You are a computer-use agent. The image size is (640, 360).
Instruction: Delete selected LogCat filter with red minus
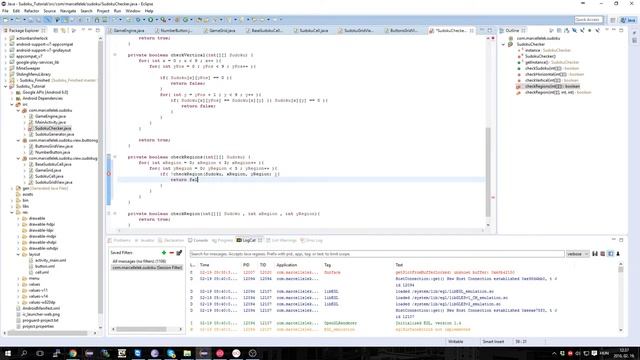point(171,253)
